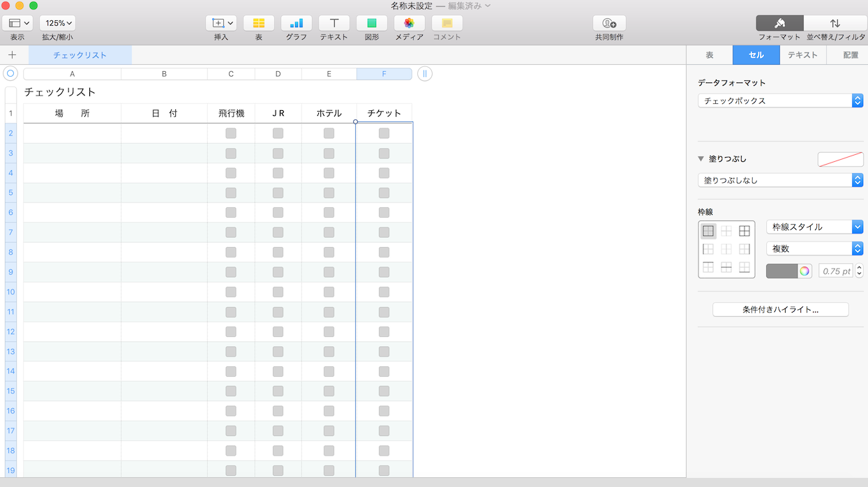Check 飛行機 checkbox in row 2
868x487 pixels.
[231, 133]
